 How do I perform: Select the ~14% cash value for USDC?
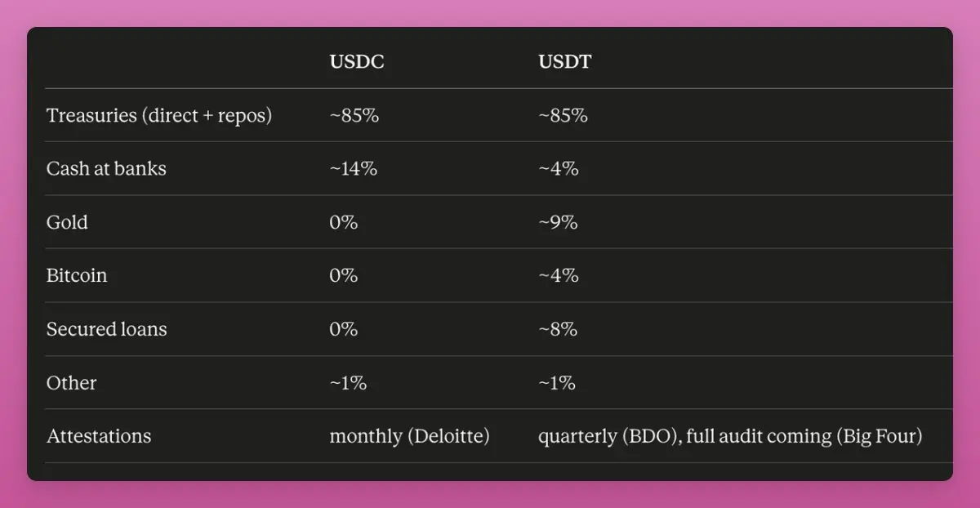[x=354, y=168]
